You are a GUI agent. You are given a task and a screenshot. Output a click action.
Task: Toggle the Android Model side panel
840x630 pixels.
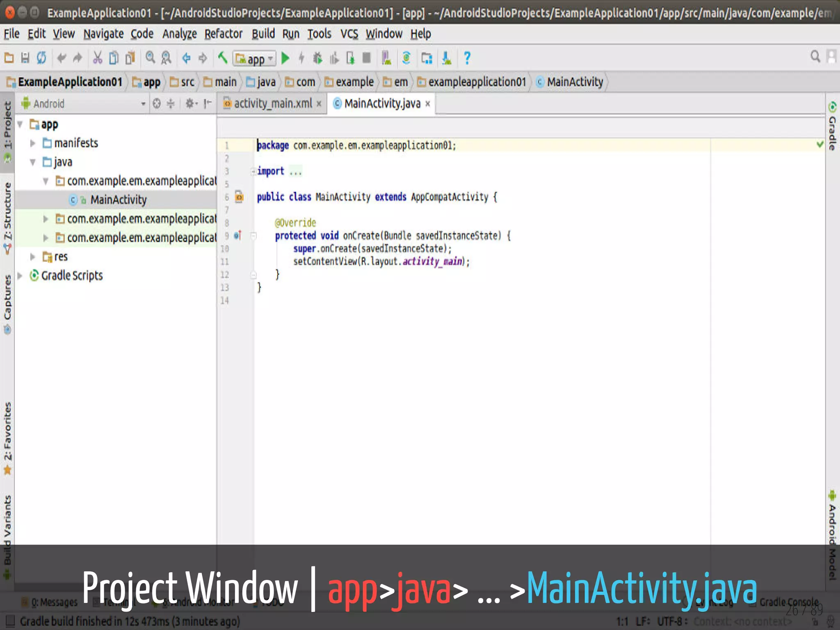tap(832, 534)
